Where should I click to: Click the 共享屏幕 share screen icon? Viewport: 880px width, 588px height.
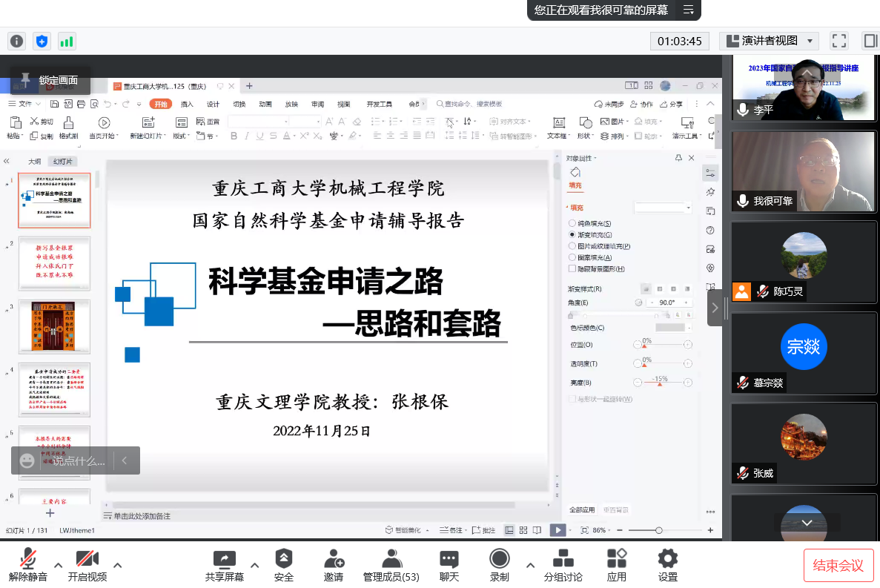(224, 558)
